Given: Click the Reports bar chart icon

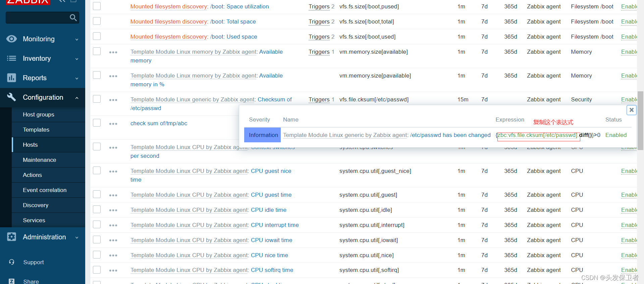Looking at the screenshot, I should pos(11,78).
